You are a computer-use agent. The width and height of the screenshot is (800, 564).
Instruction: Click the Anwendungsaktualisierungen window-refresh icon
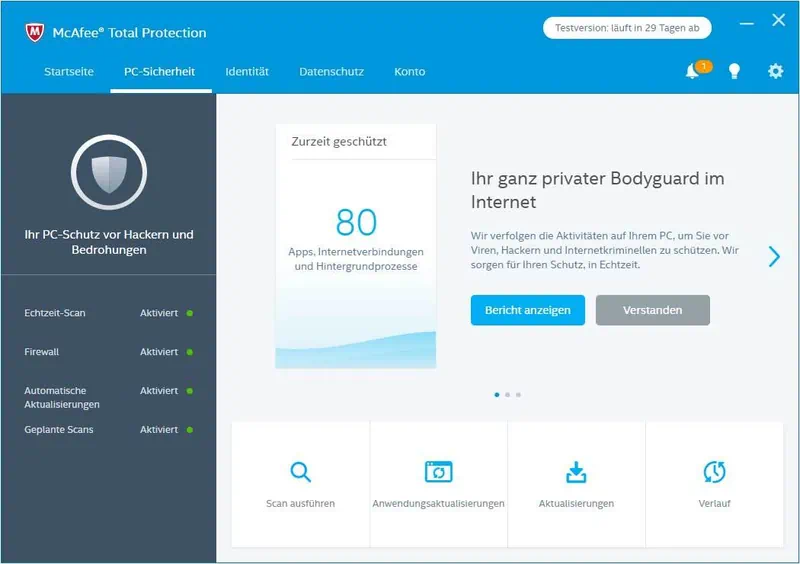coord(438,472)
